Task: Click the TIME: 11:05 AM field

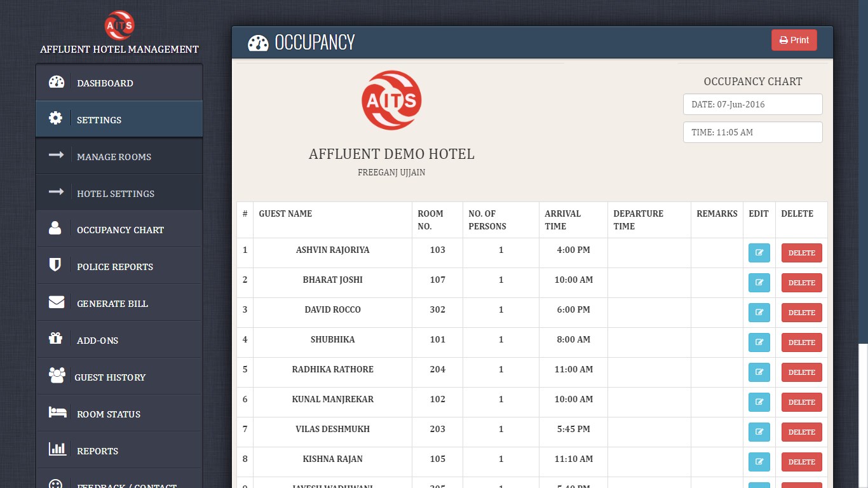Action: [753, 132]
